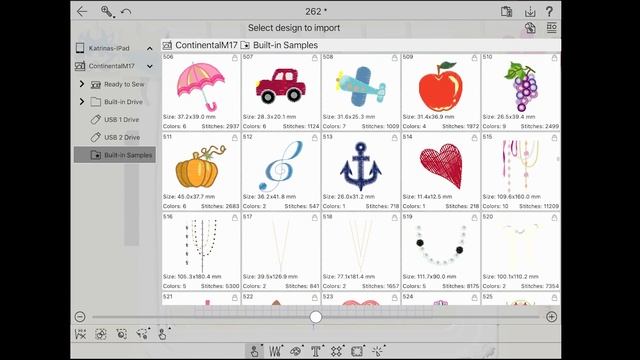Image resolution: width=640 pixels, height=360 pixels.
Task: Expand the Built-in Drive folder arrow
Action: pyautogui.click(x=82, y=101)
